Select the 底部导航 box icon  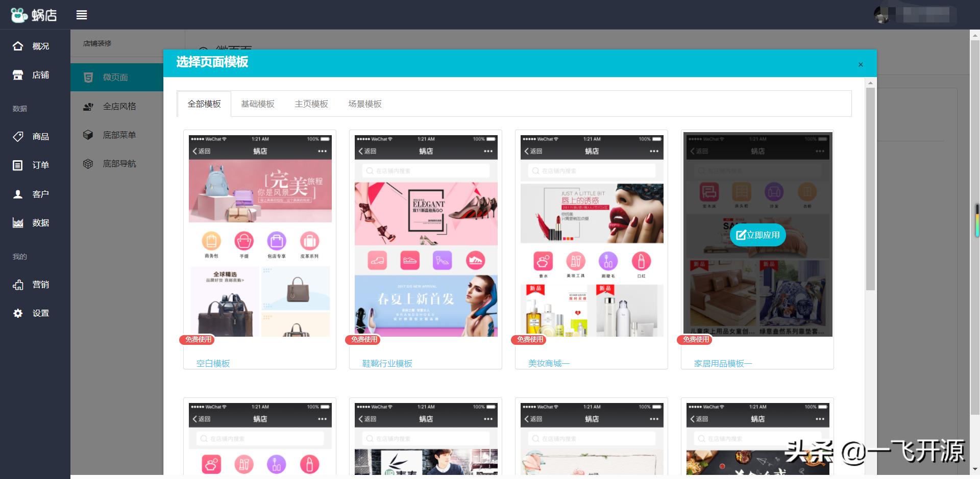coord(88,163)
